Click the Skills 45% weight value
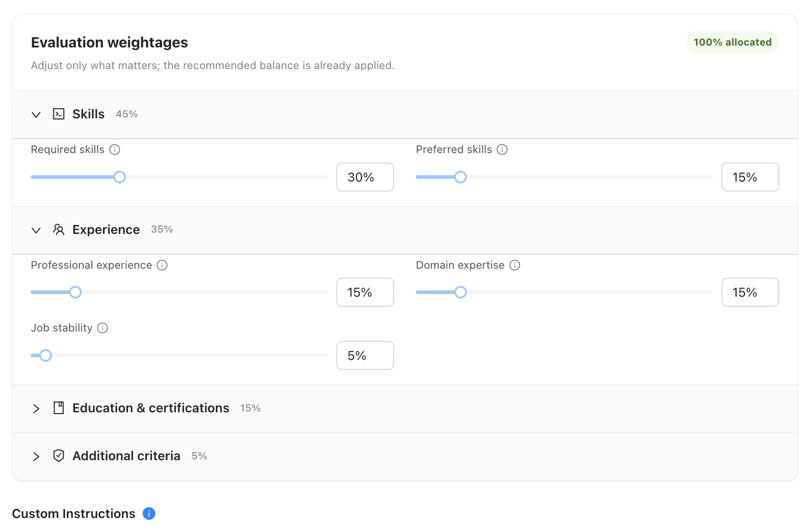 click(x=127, y=114)
